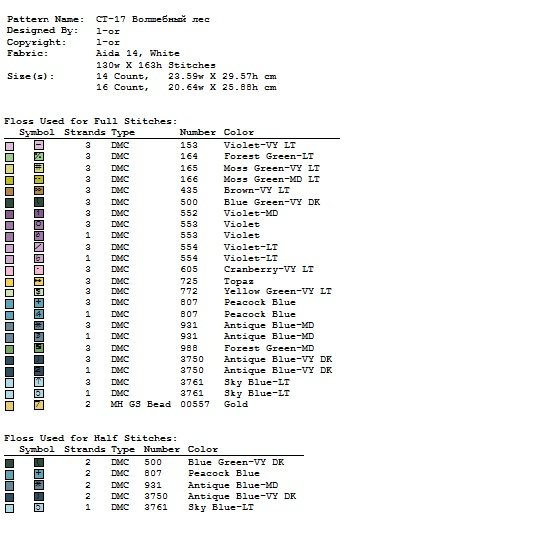The image size is (547, 550).
Task: Click the yellow color swatch for 725 Topaz
Action: click(9, 282)
